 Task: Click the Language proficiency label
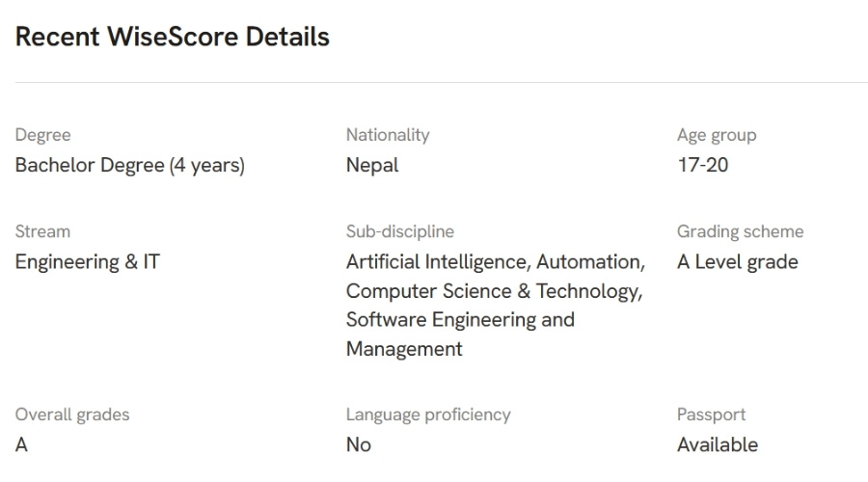pos(427,415)
